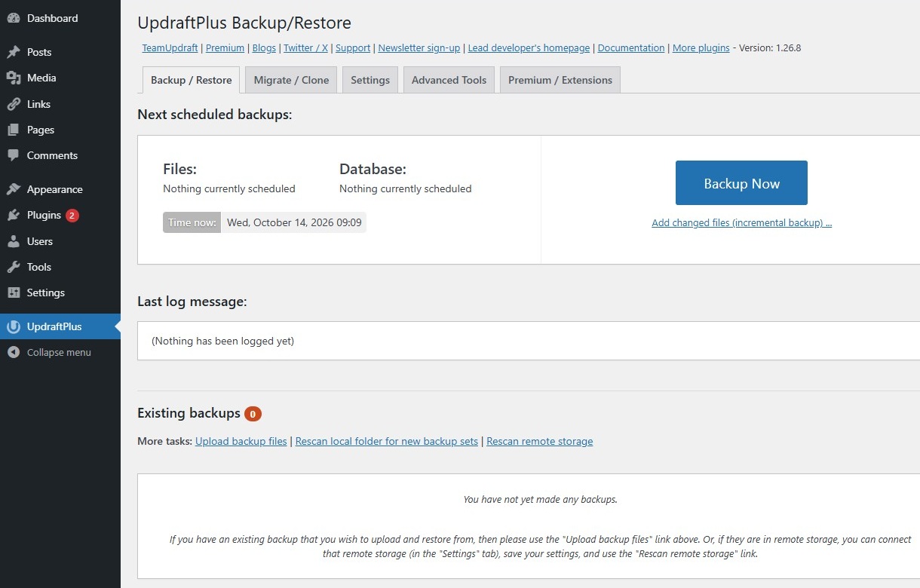
Task: Click the 'Files:' schedule label
Action: coord(179,169)
